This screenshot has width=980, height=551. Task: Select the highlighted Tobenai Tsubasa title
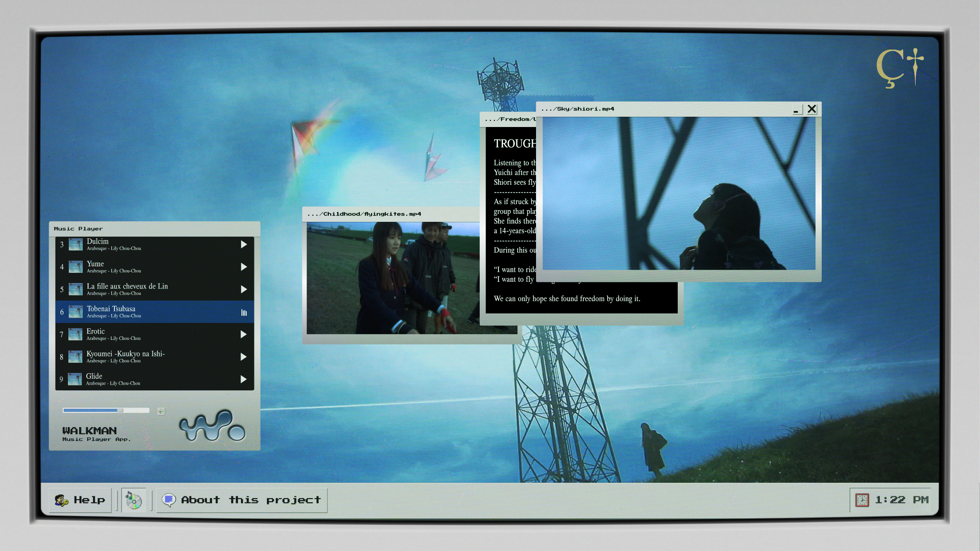pyautogui.click(x=111, y=309)
